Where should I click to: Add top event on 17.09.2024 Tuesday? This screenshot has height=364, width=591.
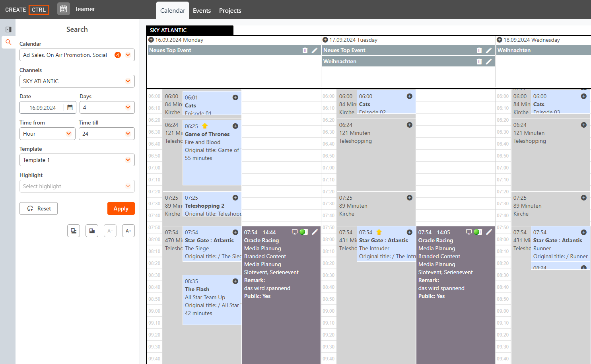click(325, 40)
